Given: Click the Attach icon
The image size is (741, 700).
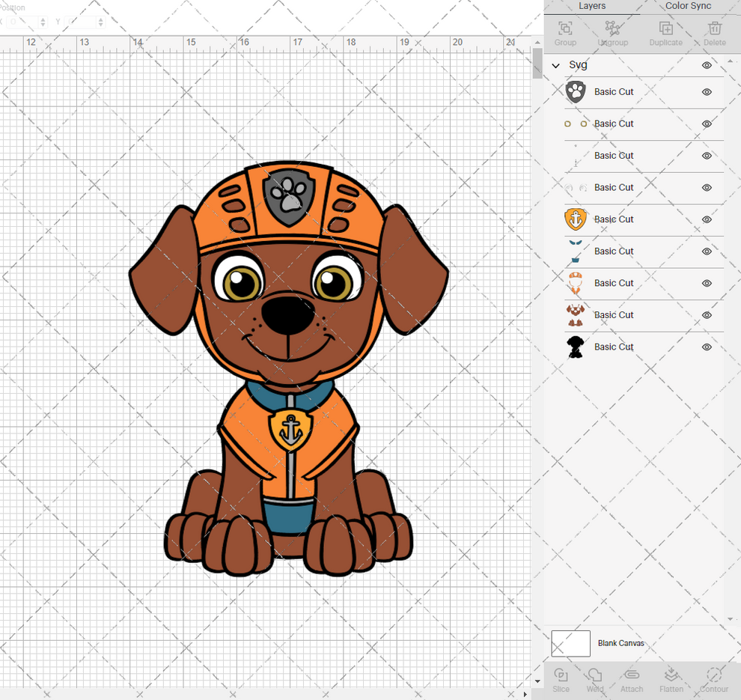Looking at the screenshot, I should tap(632, 680).
